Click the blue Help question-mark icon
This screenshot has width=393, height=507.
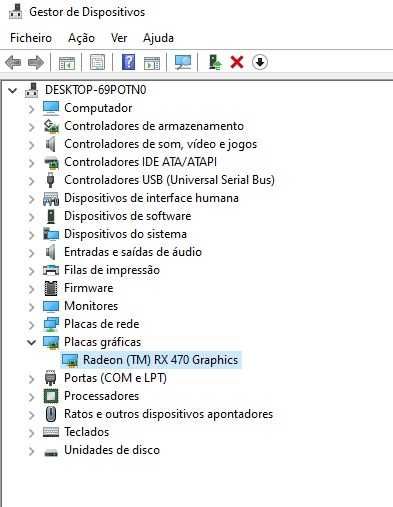click(x=128, y=62)
